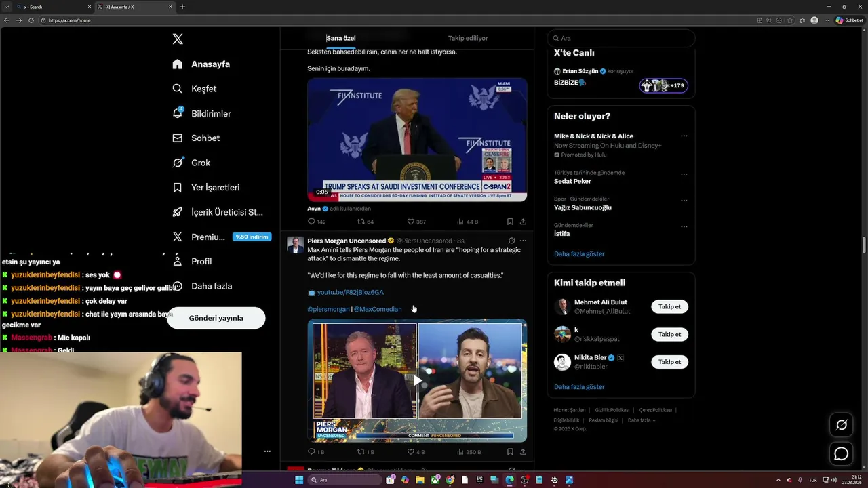This screenshot has width=868, height=488.
Task: Play the Piers Morgan interview video
Action: [417, 380]
